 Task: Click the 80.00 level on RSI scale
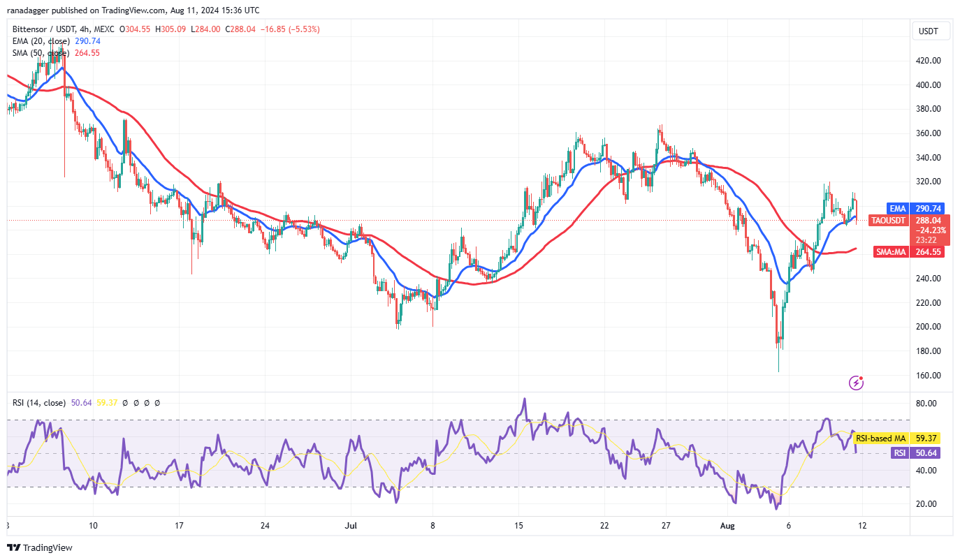(x=927, y=404)
